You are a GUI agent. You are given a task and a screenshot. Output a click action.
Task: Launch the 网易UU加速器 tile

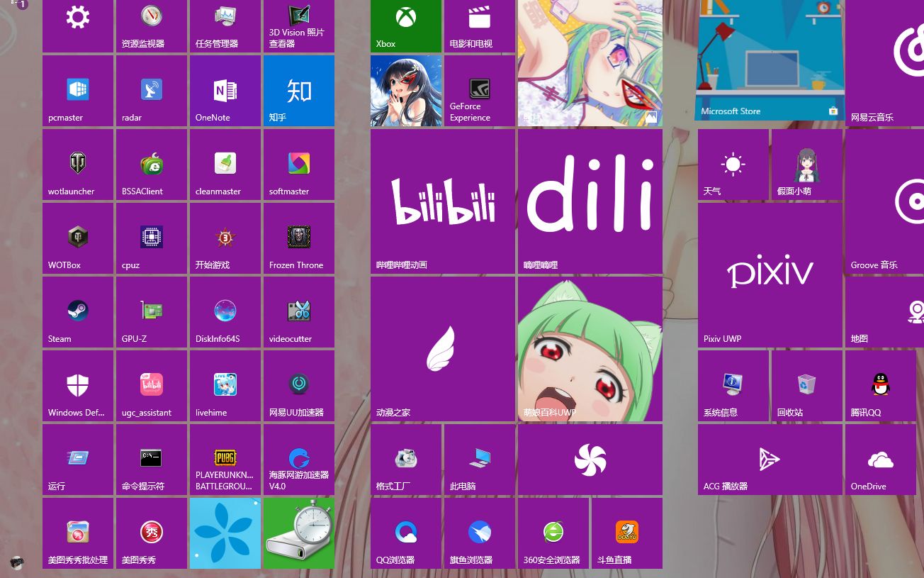coord(299,386)
